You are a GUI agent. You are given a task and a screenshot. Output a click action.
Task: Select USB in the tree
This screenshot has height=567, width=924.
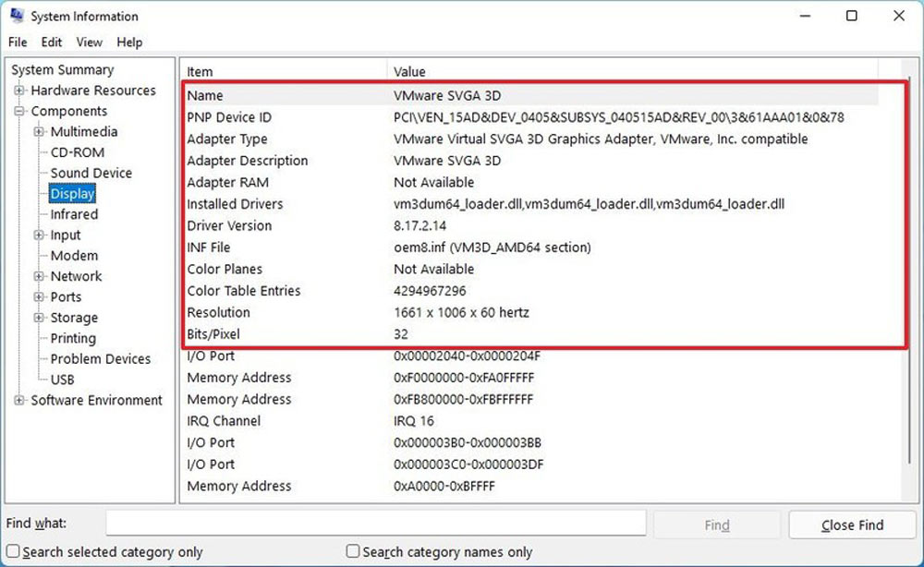[63, 380]
